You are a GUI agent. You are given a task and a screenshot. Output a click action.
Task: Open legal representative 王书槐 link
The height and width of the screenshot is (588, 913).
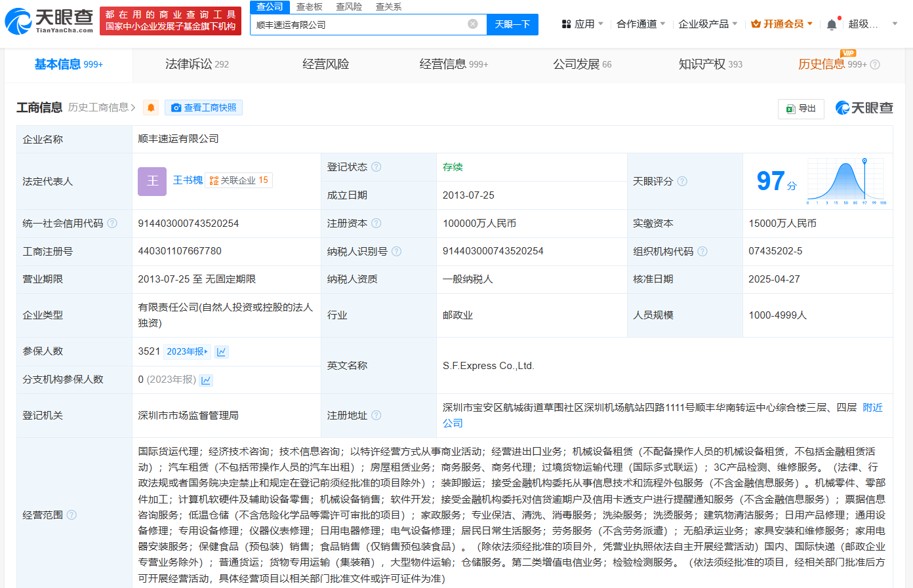pyautogui.click(x=188, y=180)
